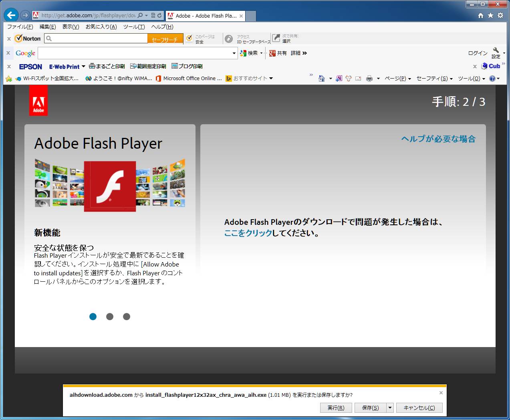Click the Google logo on the toolbar
The width and height of the screenshot is (510, 420).
point(26,53)
